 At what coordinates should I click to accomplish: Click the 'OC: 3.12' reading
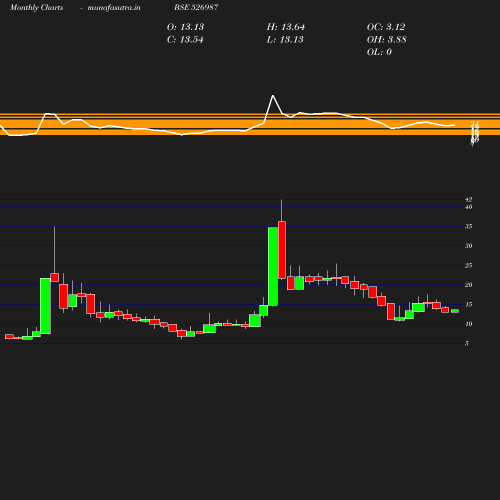click(386, 27)
